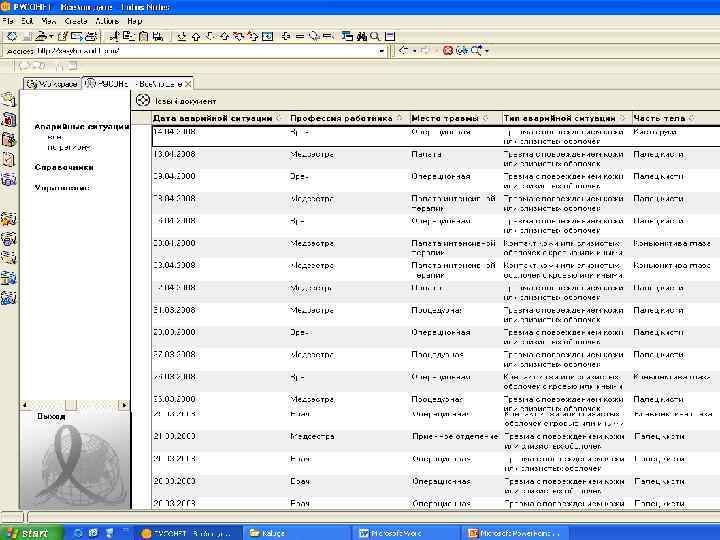
Task: Switch to Microsoft PowerPoint in taskbar
Action: [517, 533]
